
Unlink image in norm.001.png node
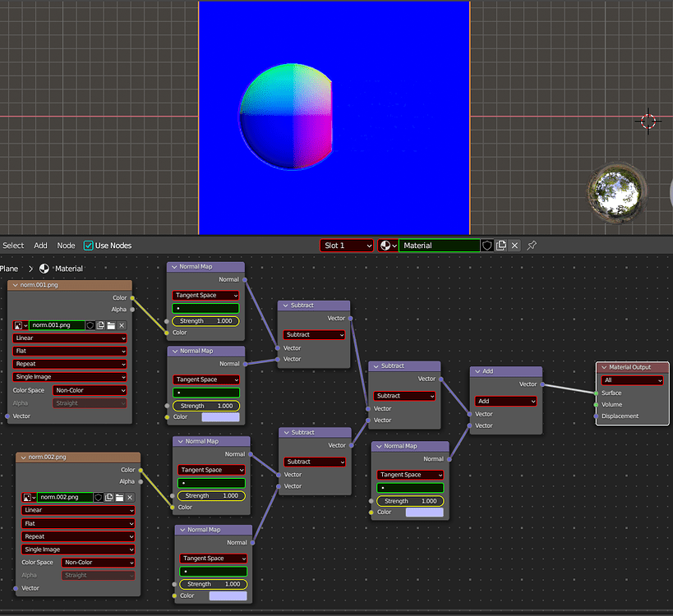[122, 325]
